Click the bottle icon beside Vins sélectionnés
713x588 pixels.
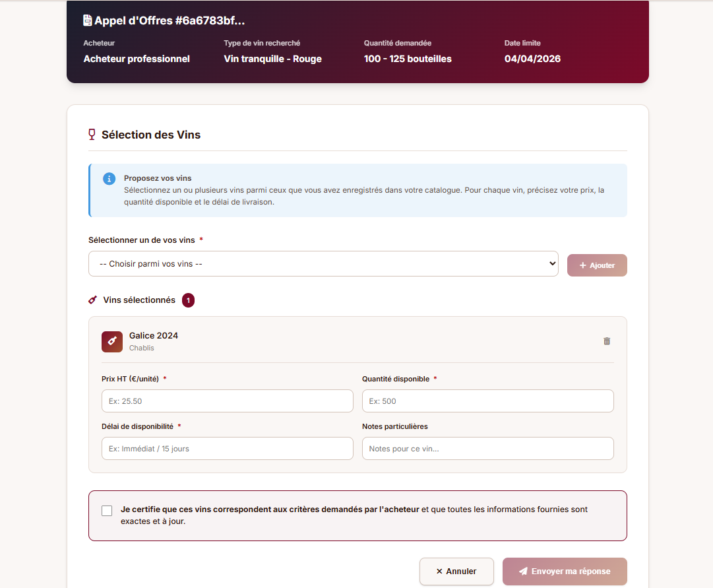click(x=93, y=300)
